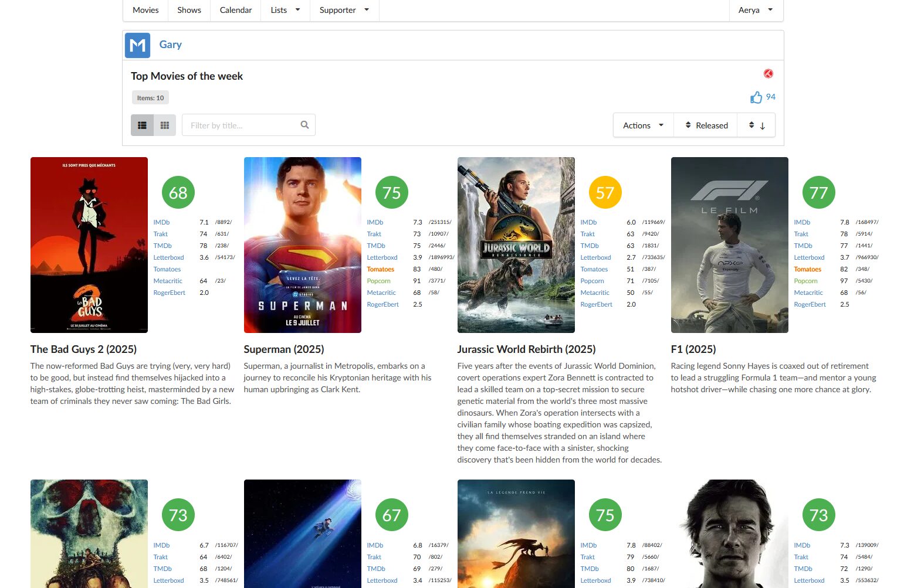Open Tomatoes link for F1
This screenshot has height=588, width=904.
coord(807,269)
